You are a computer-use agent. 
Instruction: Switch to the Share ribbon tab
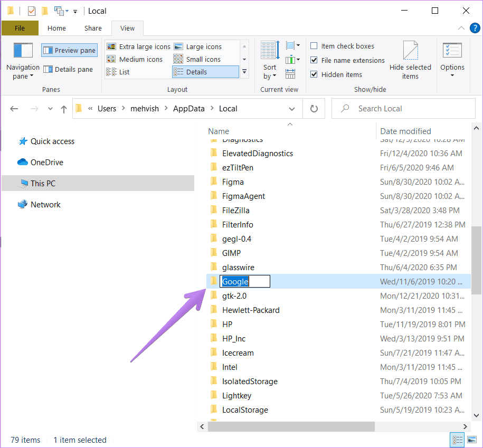(x=93, y=28)
